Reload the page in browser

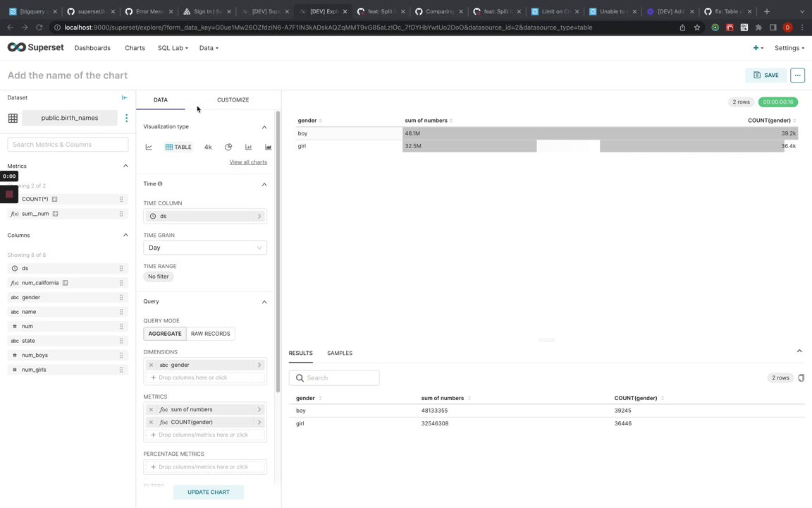click(x=39, y=28)
